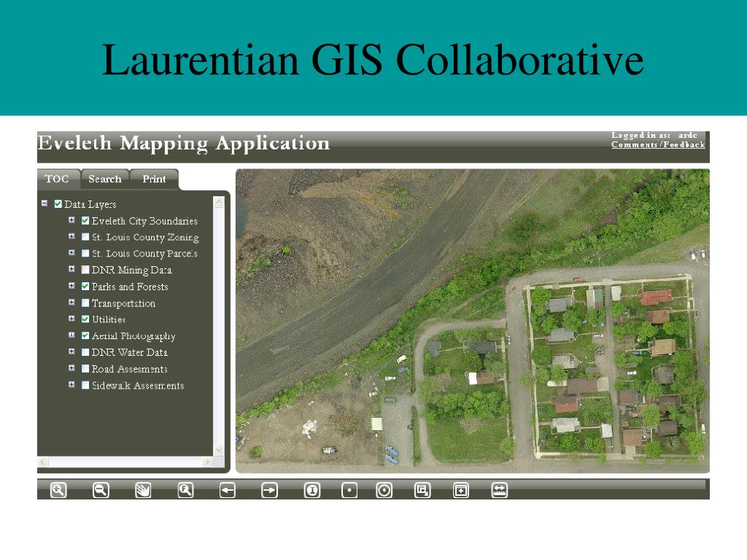Activate the Pan hand tool
The image size is (747, 560).
pos(143,490)
